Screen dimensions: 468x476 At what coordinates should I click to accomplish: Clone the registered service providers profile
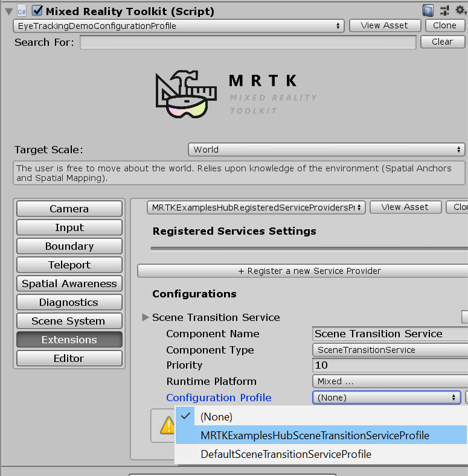457,207
